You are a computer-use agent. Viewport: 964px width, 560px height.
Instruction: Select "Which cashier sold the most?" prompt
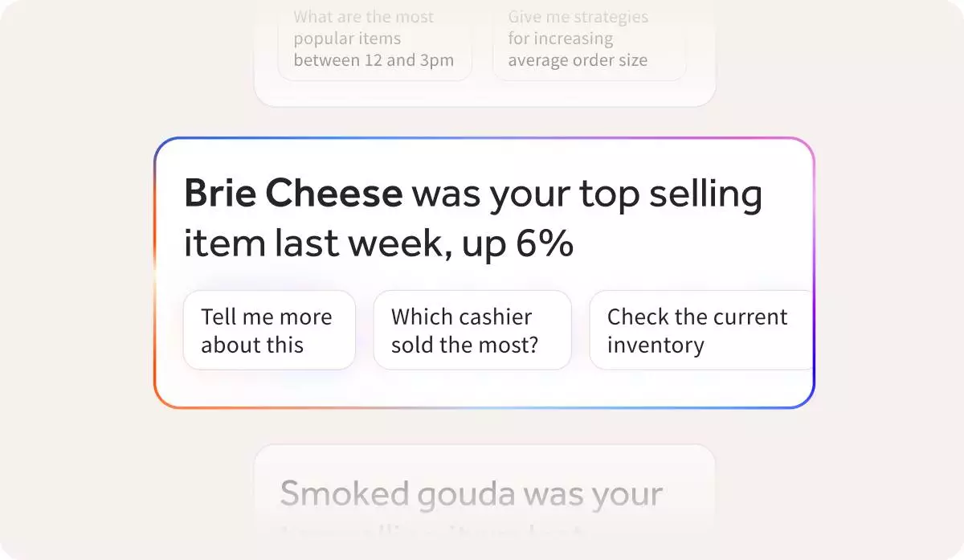(x=472, y=330)
